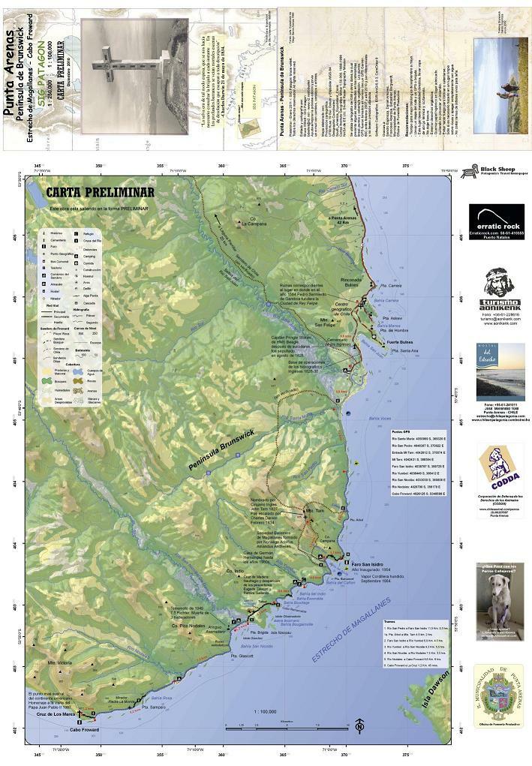The image size is (532, 766).
Task: Click the Rinconada Bulnes label
Action: coord(350,282)
